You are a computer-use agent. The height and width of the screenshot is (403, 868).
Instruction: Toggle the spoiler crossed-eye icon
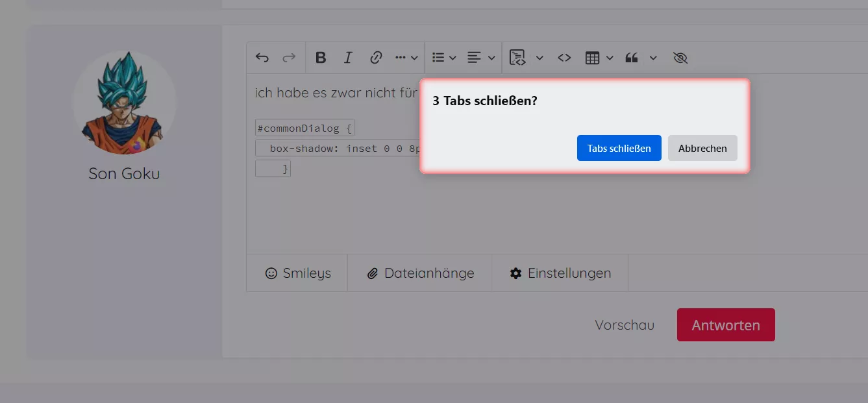click(680, 58)
